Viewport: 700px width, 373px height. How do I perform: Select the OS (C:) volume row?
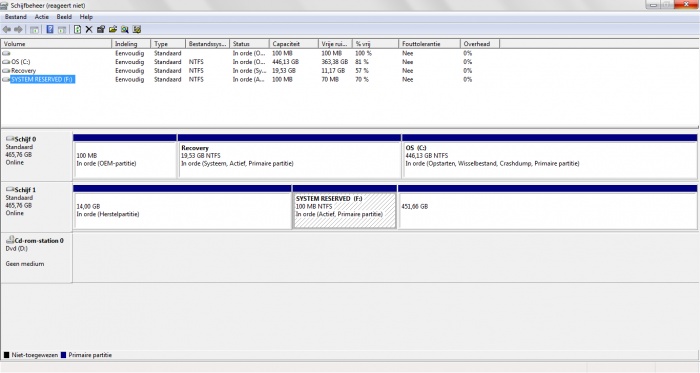[x=21, y=62]
